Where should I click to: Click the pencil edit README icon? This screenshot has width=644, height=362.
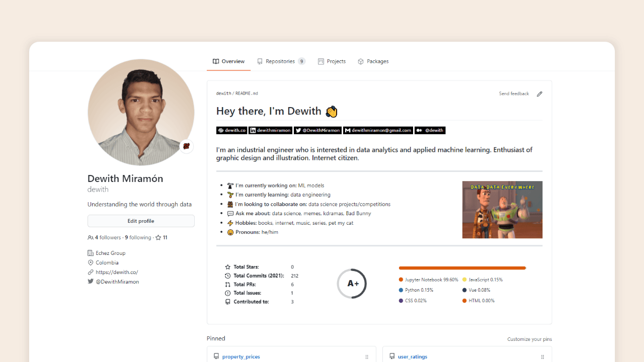[539, 94]
